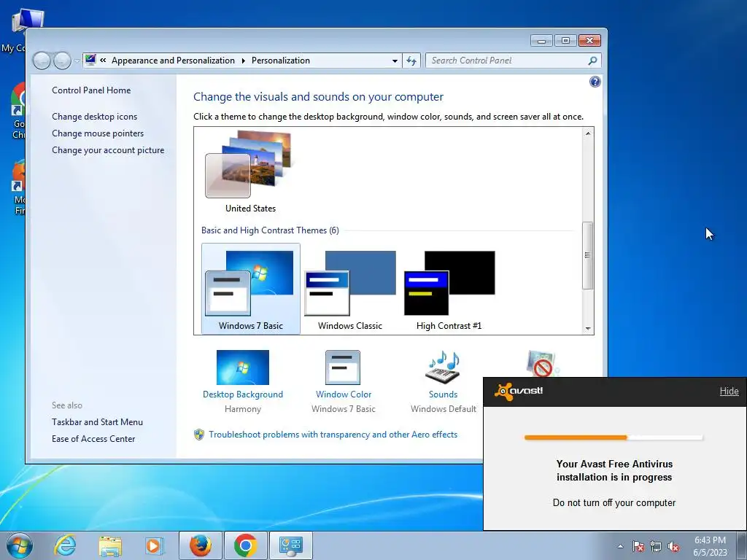The height and width of the screenshot is (560, 747).
Task: Click the Avast installation progress bar
Action: pos(614,437)
